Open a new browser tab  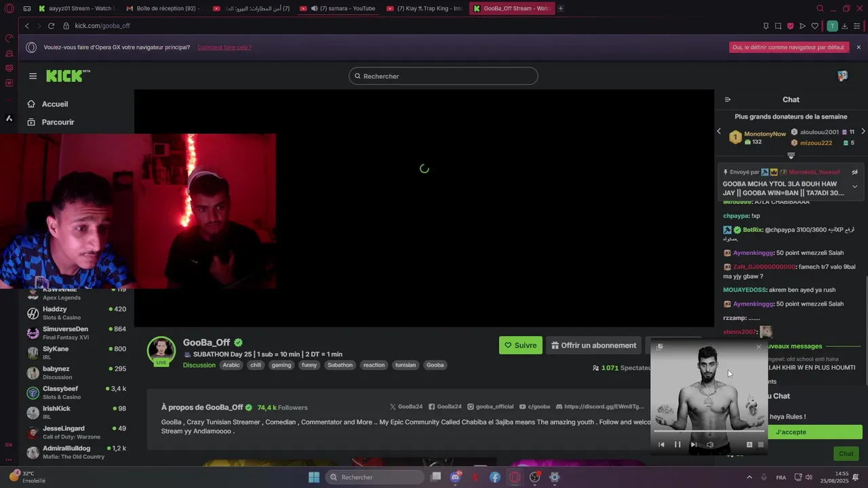coord(561,8)
